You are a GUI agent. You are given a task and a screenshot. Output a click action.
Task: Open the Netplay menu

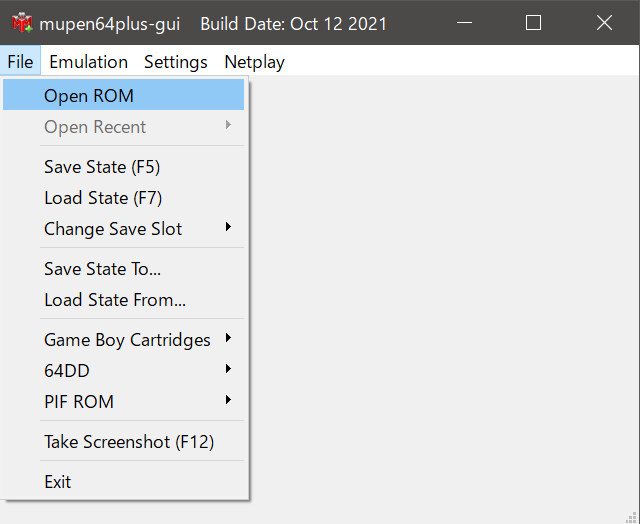point(255,62)
